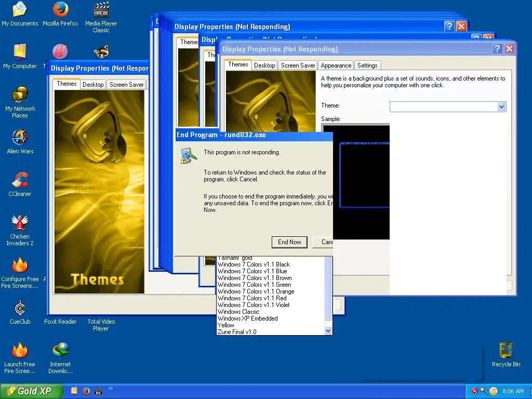
Task: Click MPC-BE icon in quick launch bar
Action: 98,391
